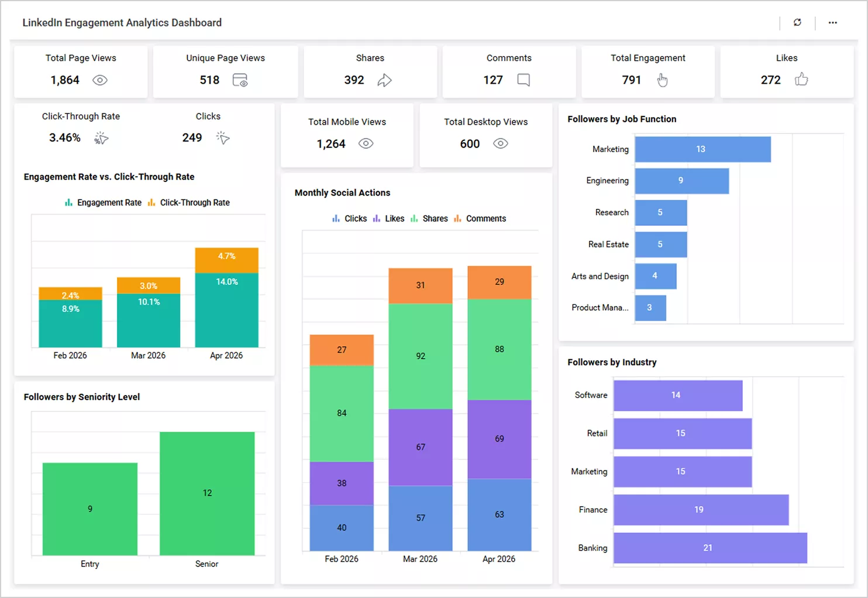Screen dimensions: 868x598
Task: Click the Likes thumbs-up icon
Action: 801,79
